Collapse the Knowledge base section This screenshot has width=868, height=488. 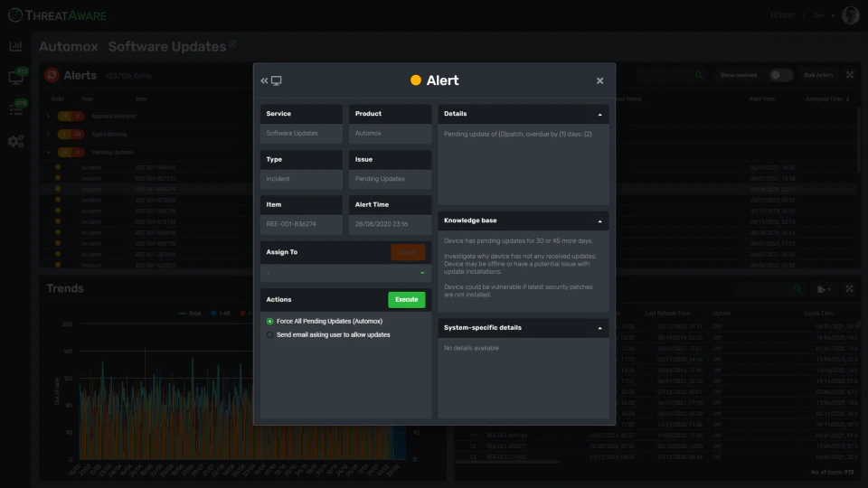point(599,221)
